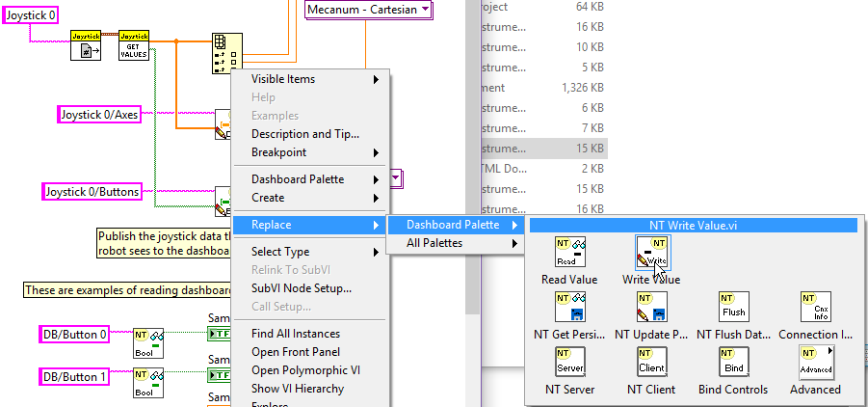
Task: Select the NT Client icon
Action: pyautogui.click(x=651, y=363)
